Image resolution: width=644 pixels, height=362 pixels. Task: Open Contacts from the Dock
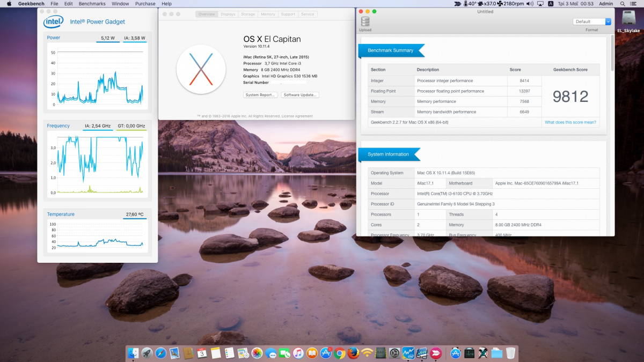[x=188, y=353]
